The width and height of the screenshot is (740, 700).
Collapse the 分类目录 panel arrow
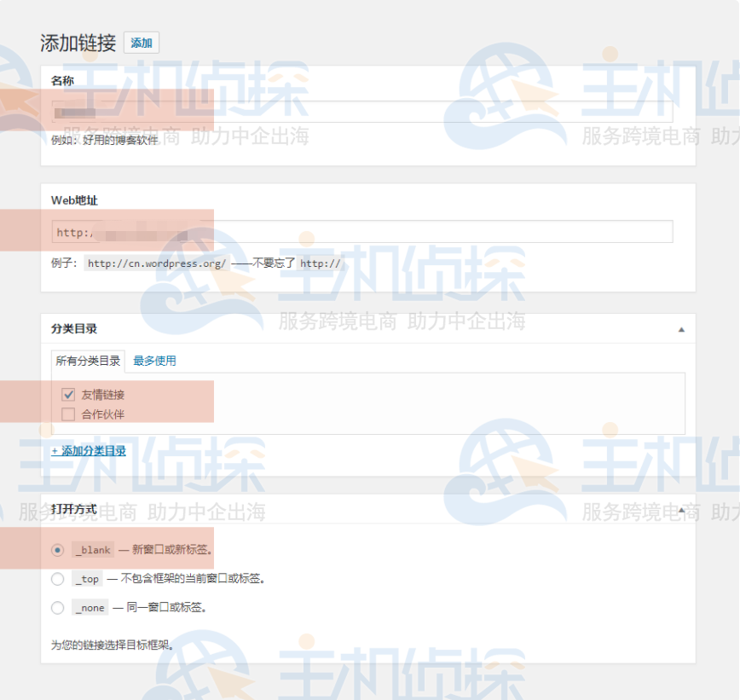[x=681, y=329]
